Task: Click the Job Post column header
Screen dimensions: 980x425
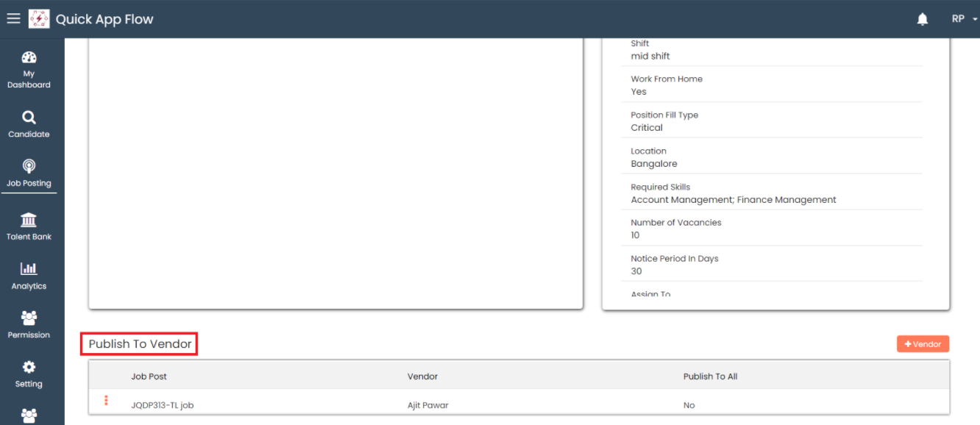Action: (149, 376)
